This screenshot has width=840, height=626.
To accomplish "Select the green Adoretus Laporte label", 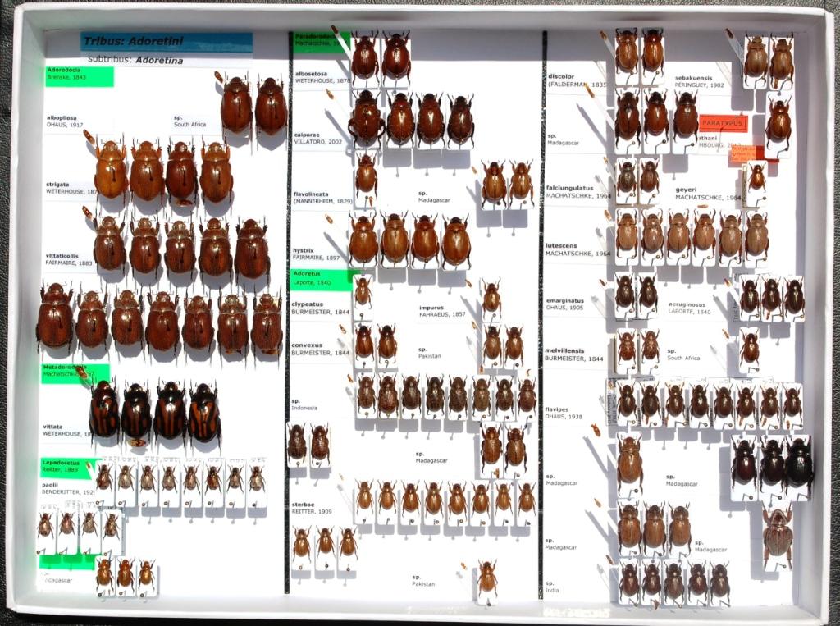I will coord(323,280).
